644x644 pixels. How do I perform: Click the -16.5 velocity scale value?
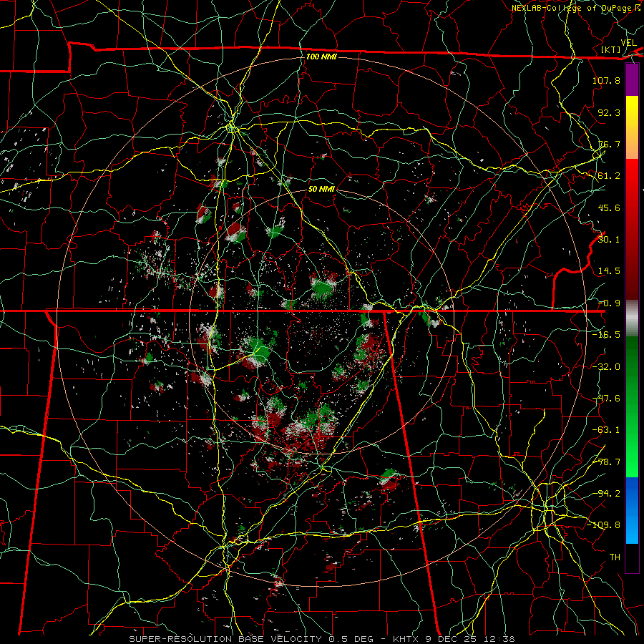click(x=606, y=335)
